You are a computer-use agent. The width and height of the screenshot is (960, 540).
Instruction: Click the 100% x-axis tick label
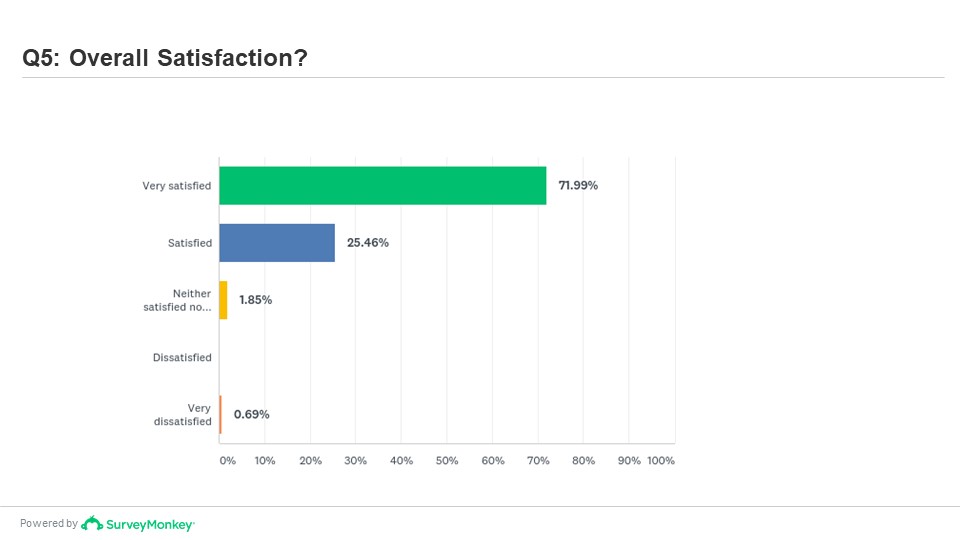click(661, 461)
